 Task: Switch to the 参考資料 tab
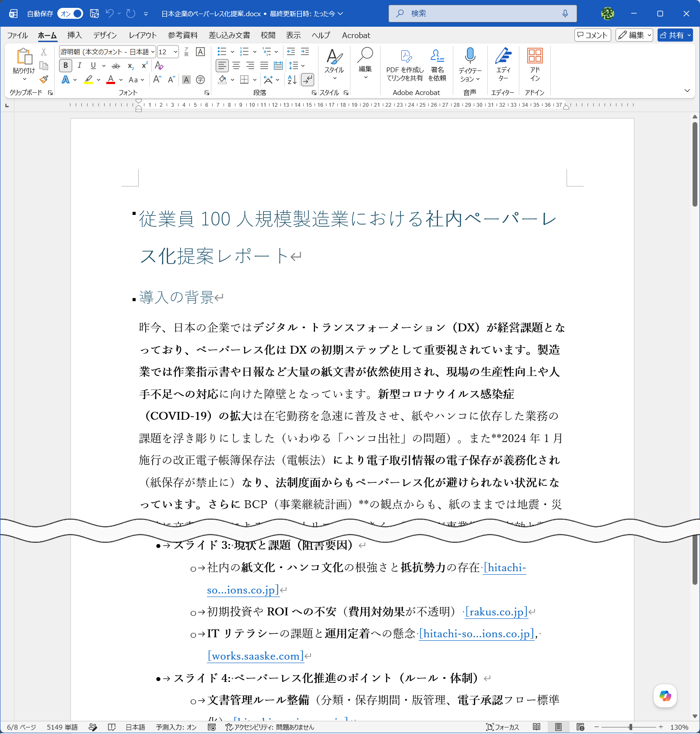click(x=183, y=35)
